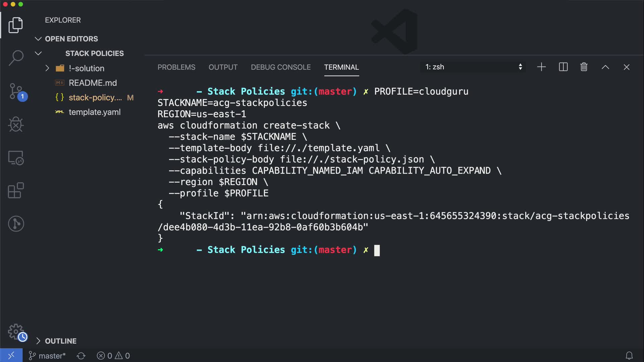Expand the !-solution folder
Viewport: 644px width, 362px height.
tap(47, 68)
